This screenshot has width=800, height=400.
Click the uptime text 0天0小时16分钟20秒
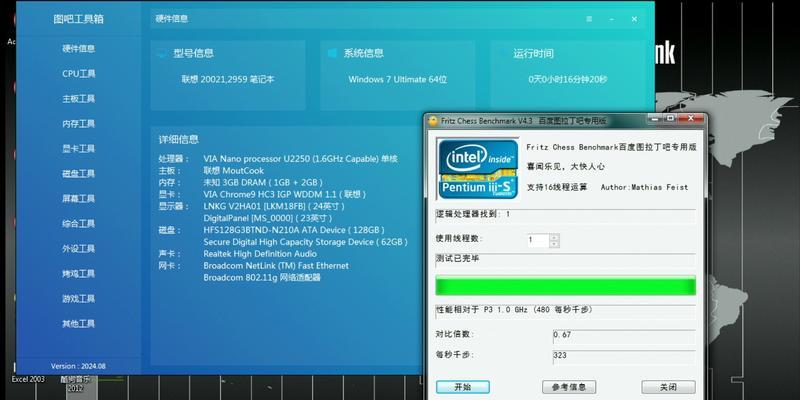point(568,80)
